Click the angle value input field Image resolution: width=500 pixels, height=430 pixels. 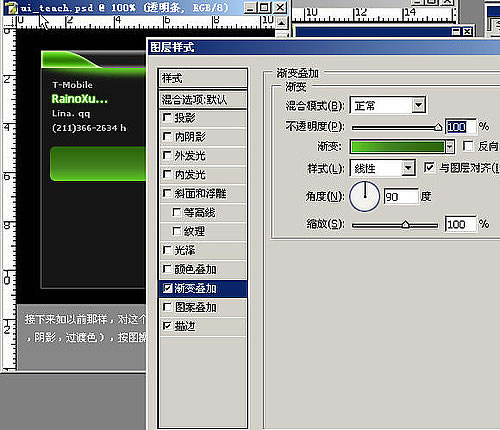coord(401,197)
